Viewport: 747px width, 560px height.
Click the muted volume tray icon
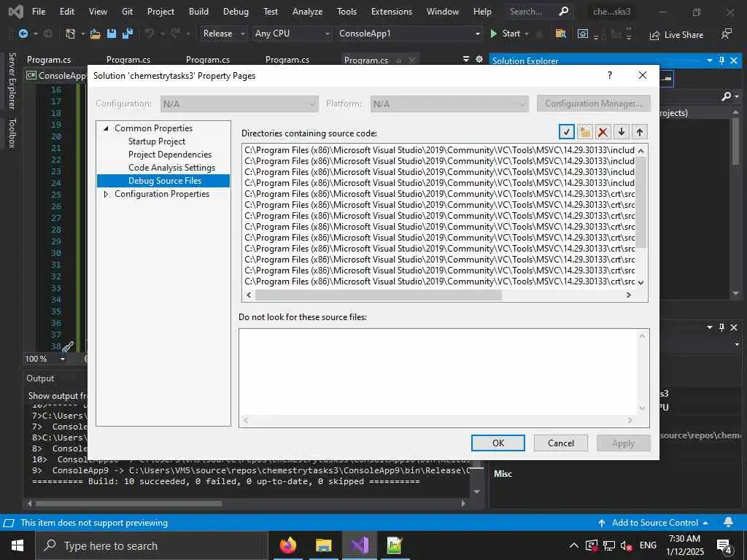[x=627, y=545]
